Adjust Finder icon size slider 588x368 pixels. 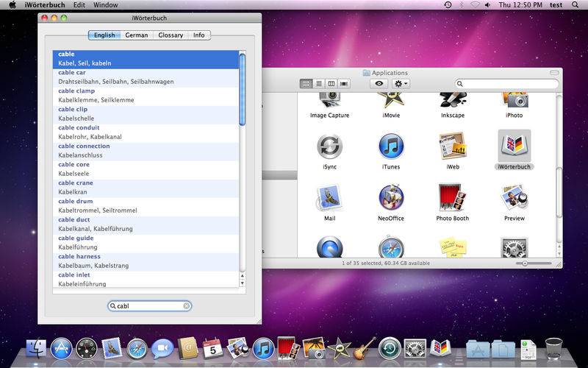[x=525, y=263]
